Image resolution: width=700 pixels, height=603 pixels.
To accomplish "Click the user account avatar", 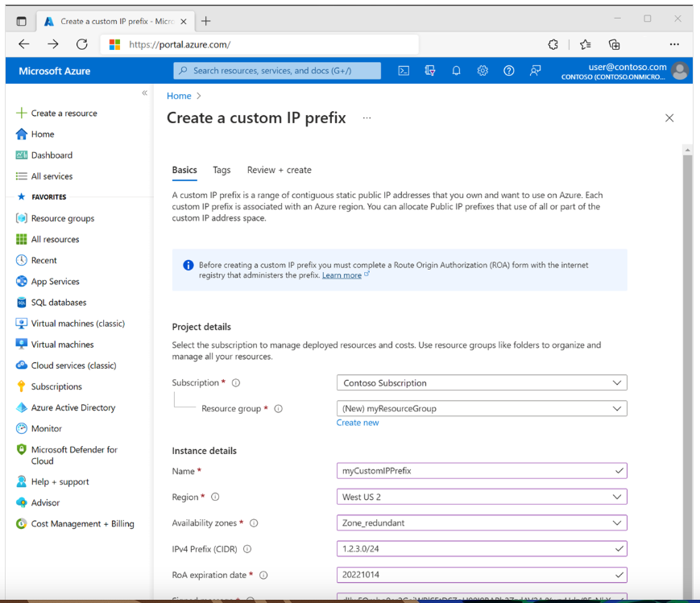I will point(680,71).
